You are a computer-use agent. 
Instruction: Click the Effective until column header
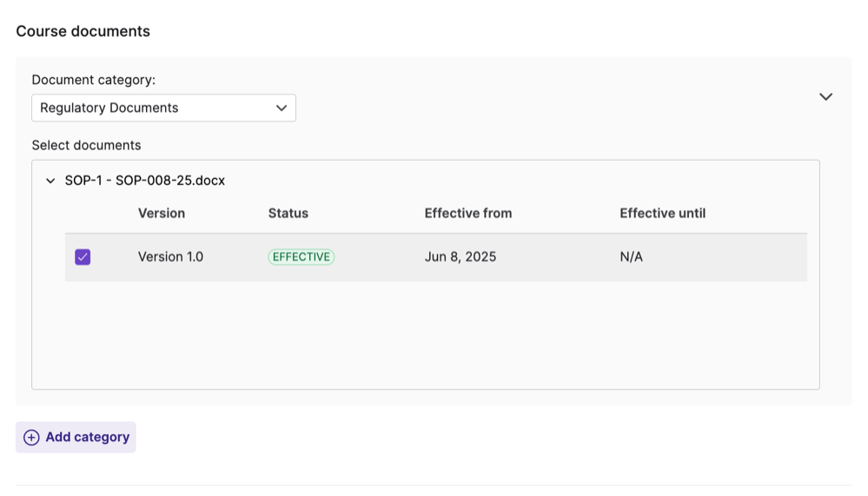coord(662,213)
